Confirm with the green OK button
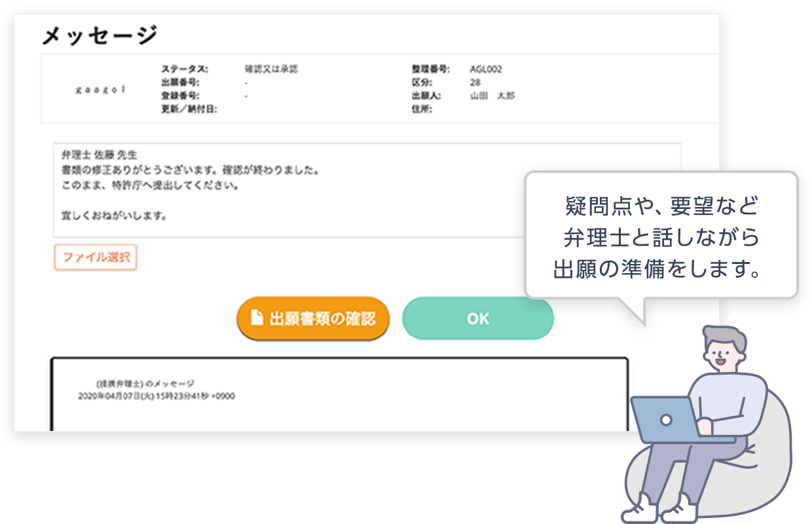Image resolution: width=812 pixels, height=524 pixels. tap(477, 318)
